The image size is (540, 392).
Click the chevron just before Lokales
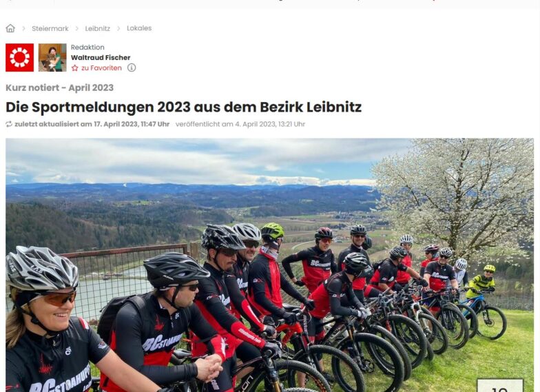click(x=118, y=29)
